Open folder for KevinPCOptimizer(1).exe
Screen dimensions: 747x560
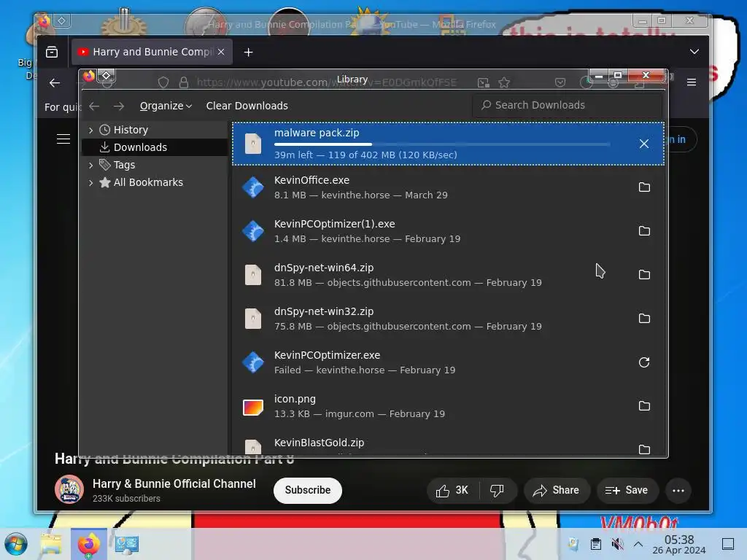(x=644, y=231)
